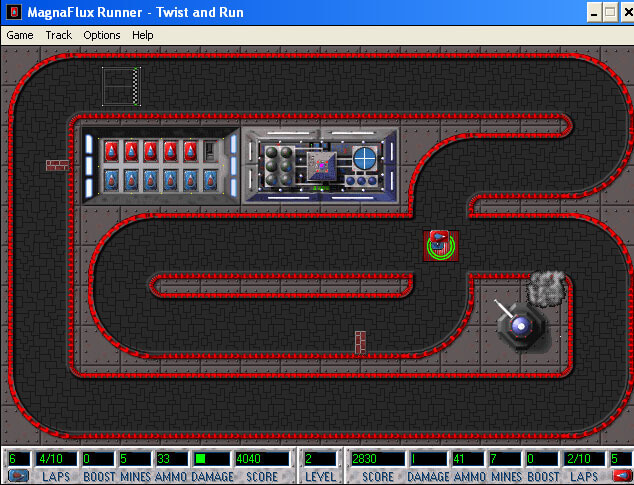Click the crosshair radar dish in control station
The image size is (634, 485).
coord(365,158)
